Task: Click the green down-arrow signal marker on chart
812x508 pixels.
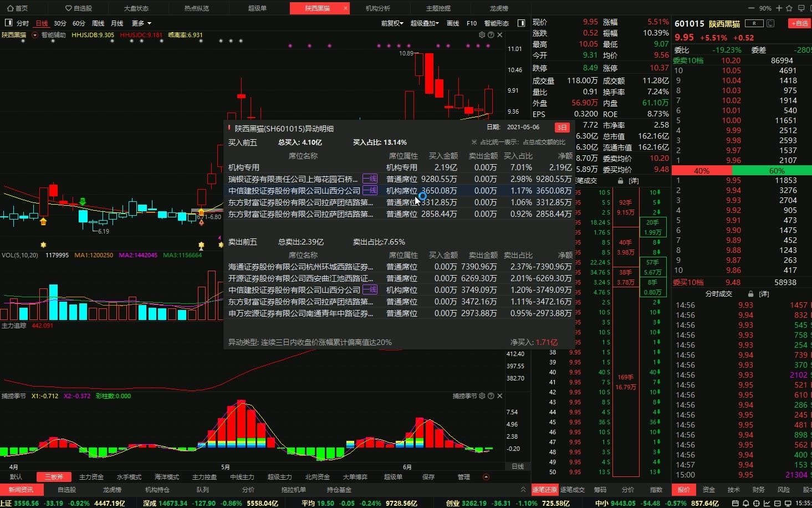Action: coord(83,201)
